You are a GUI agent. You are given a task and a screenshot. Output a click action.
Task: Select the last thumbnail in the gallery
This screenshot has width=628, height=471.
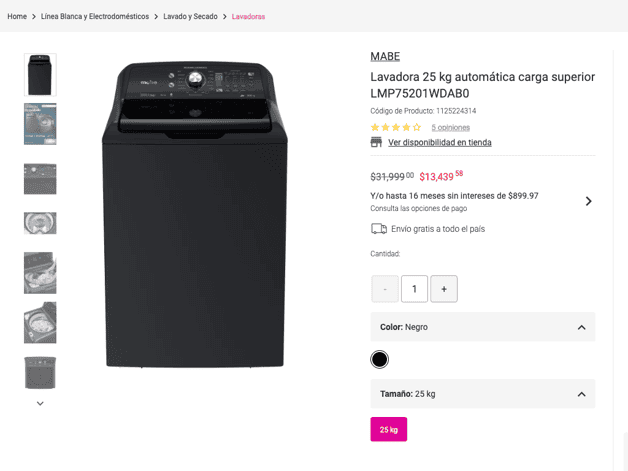click(x=40, y=372)
